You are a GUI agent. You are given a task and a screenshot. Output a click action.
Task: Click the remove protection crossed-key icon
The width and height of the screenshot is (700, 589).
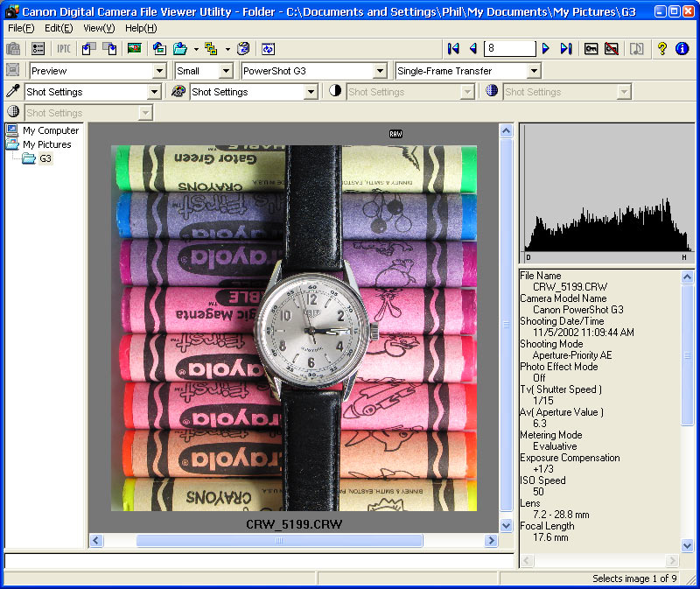pos(612,48)
